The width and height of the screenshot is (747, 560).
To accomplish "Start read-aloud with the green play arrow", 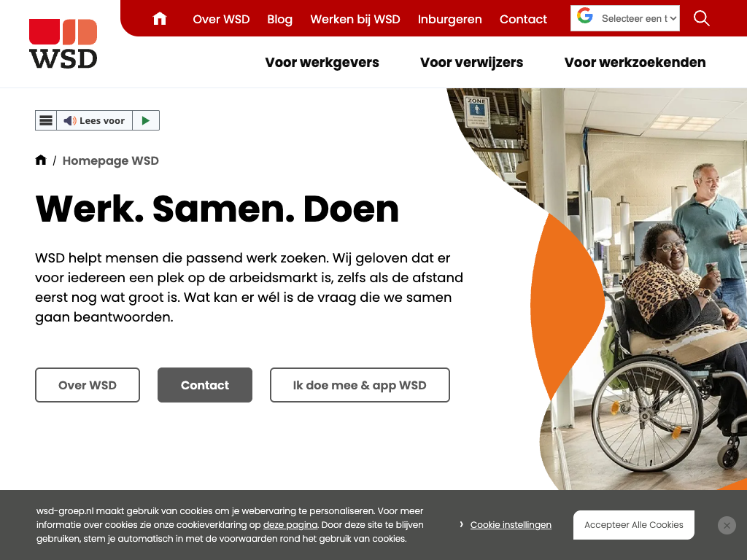I will coord(146,120).
